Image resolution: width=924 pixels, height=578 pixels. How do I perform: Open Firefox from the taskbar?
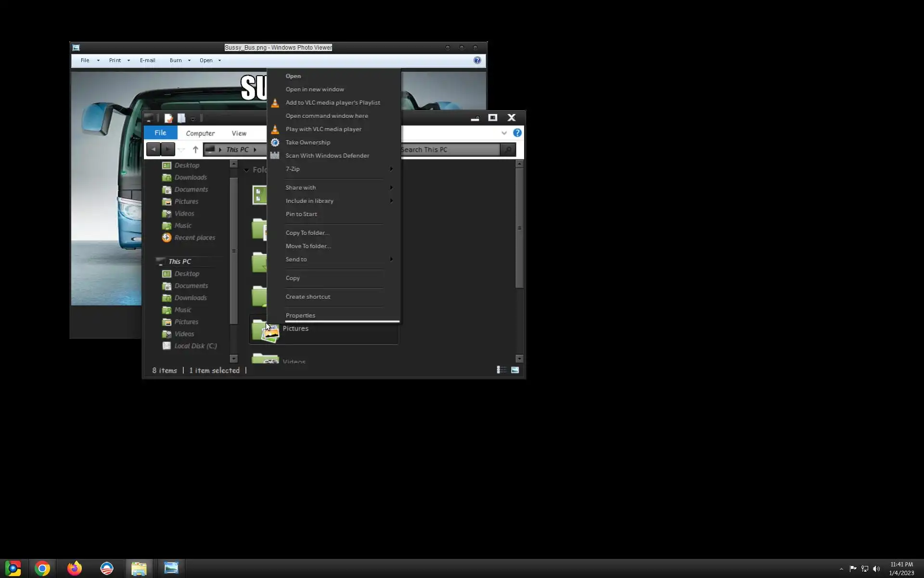75,568
